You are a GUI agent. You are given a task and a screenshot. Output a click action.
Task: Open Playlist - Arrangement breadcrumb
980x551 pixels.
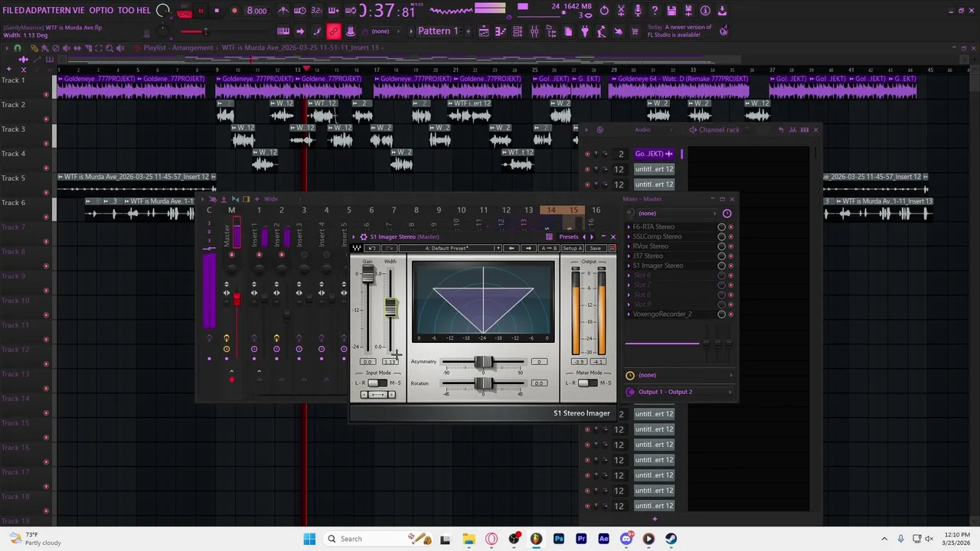(x=178, y=47)
